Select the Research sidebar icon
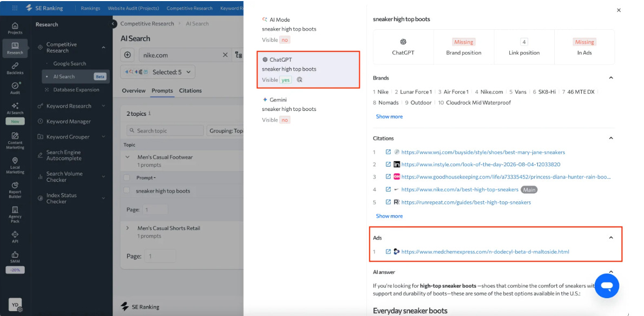 click(x=15, y=48)
